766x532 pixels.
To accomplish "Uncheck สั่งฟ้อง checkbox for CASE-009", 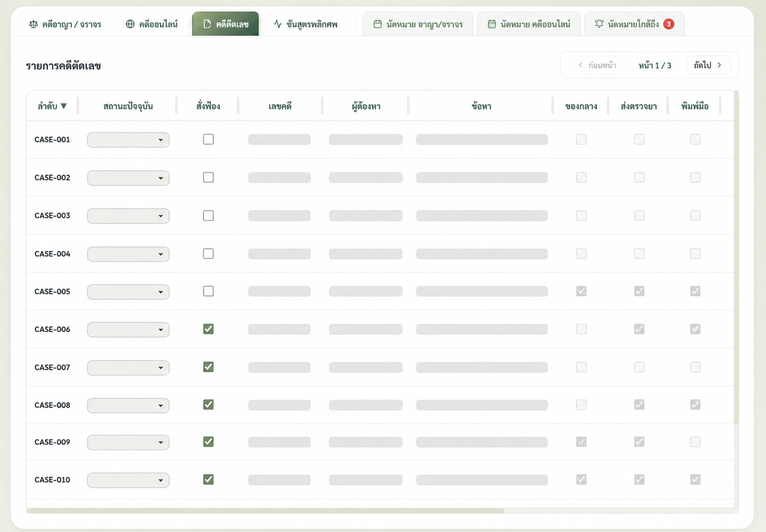I will 208,441.
